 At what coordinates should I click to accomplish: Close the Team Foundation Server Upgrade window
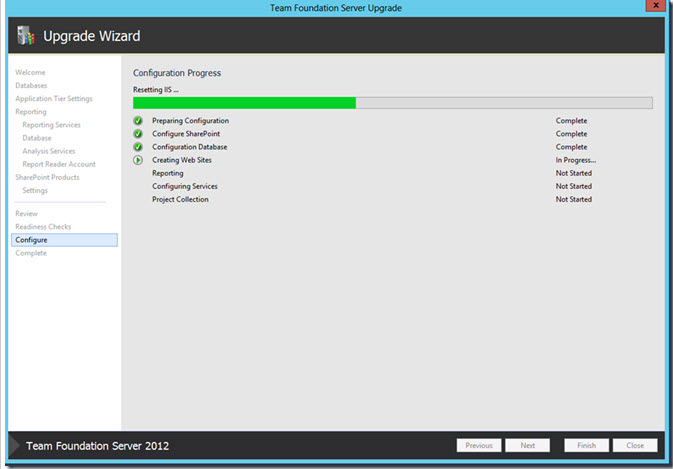point(655,6)
